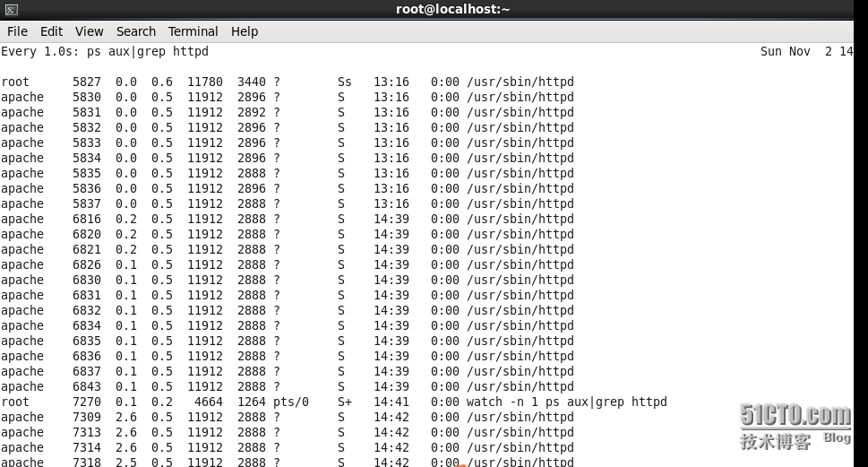Screen dimensions: 868x467
Task: Open the File menu
Action: click(x=17, y=31)
